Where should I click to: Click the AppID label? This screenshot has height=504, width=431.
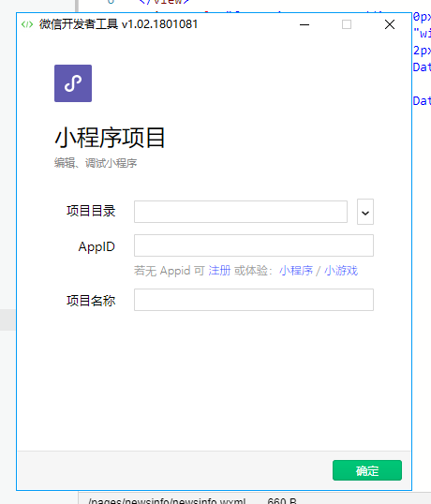[97, 247]
